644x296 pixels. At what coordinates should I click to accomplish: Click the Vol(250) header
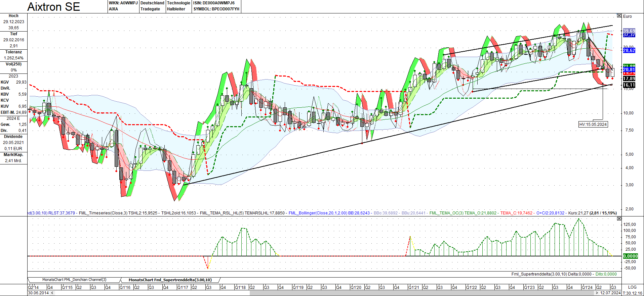point(13,64)
